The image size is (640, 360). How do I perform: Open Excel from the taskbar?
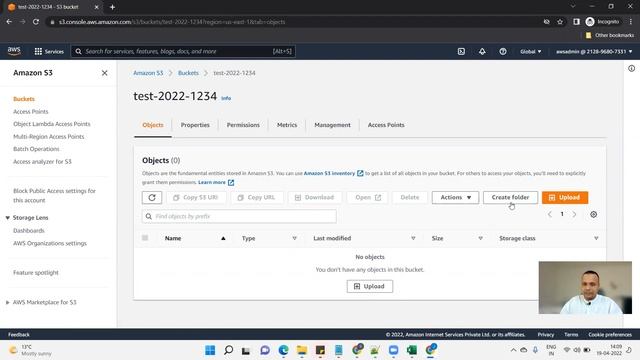pyautogui.click(x=412, y=350)
